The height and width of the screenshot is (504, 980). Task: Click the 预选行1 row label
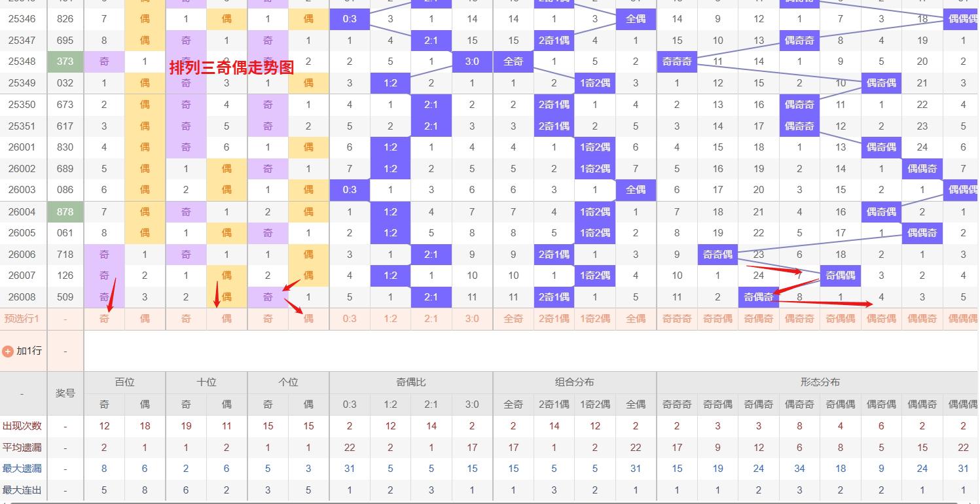(22, 319)
